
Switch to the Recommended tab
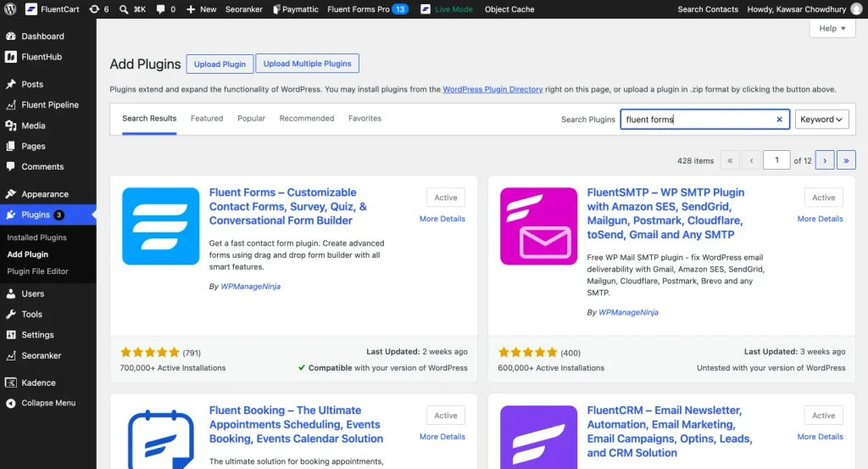307,119
